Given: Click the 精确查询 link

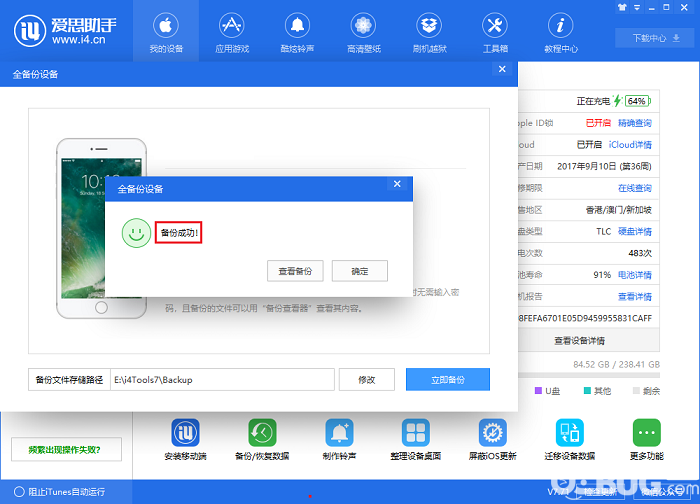Looking at the screenshot, I should click(634, 123).
